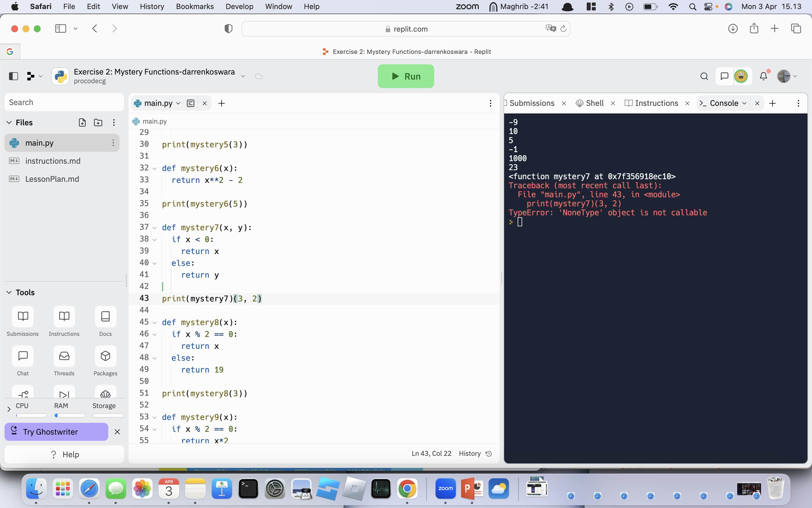
Task: Open Zoom from the Dock
Action: click(x=445, y=489)
